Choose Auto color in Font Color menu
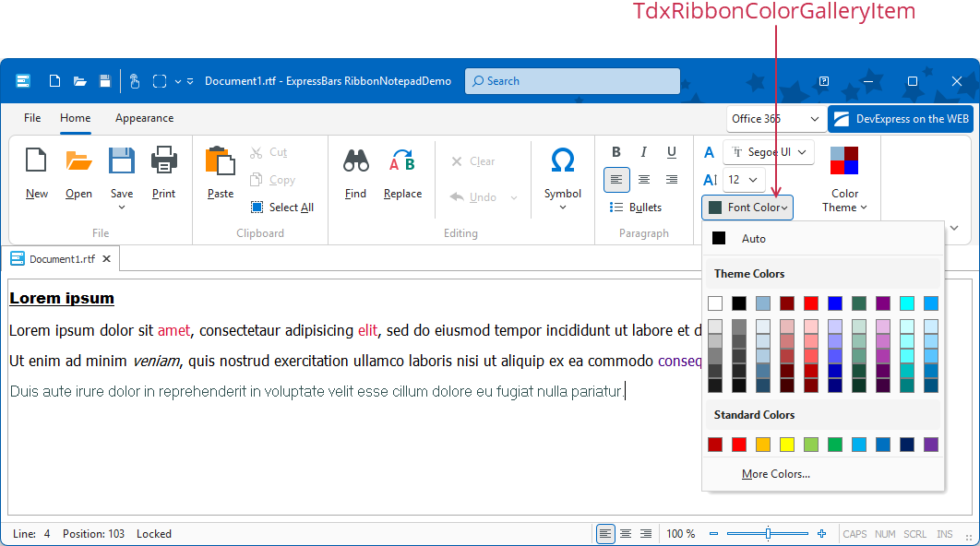980x546 pixels. [823, 239]
